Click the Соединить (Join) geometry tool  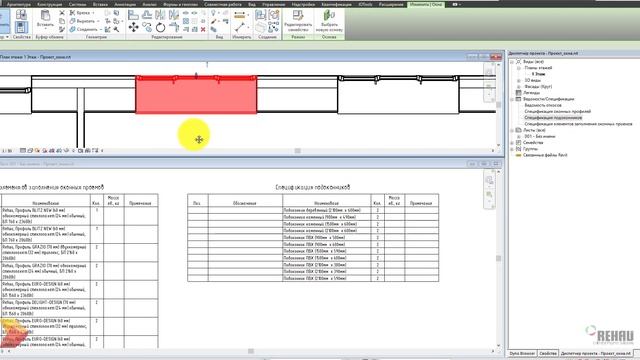[x=84, y=29]
